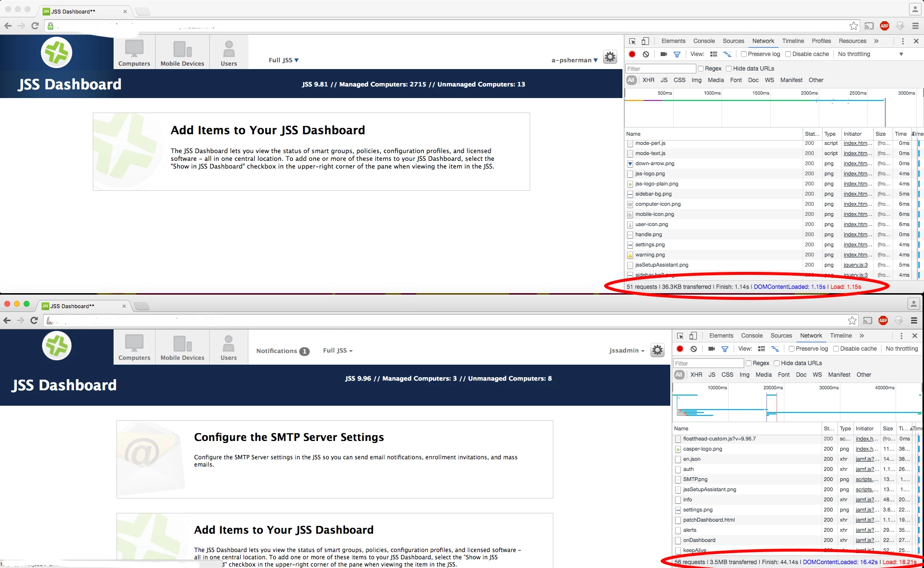This screenshot has width=924, height=568.
Task: Toggle device mode icon in top DevTools
Action: [x=645, y=41]
